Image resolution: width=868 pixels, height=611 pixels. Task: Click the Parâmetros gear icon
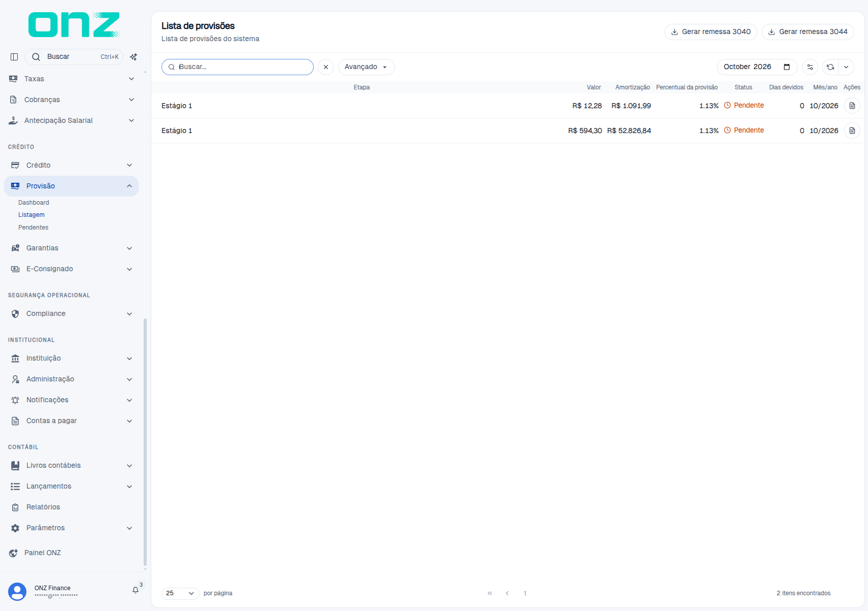pyautogui.click(x=15, y=528)
